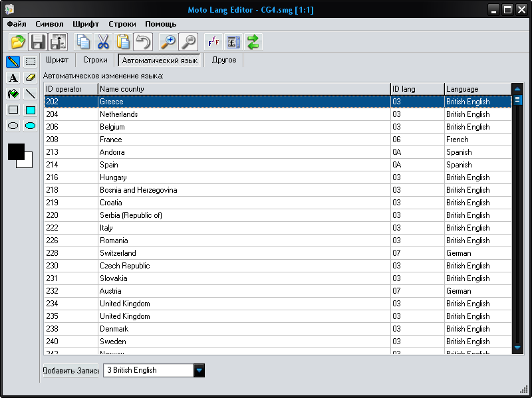This screenshot has height=398, width=532.
Task: Select the Bosnia and Herzegovina row
Action: 278,190
